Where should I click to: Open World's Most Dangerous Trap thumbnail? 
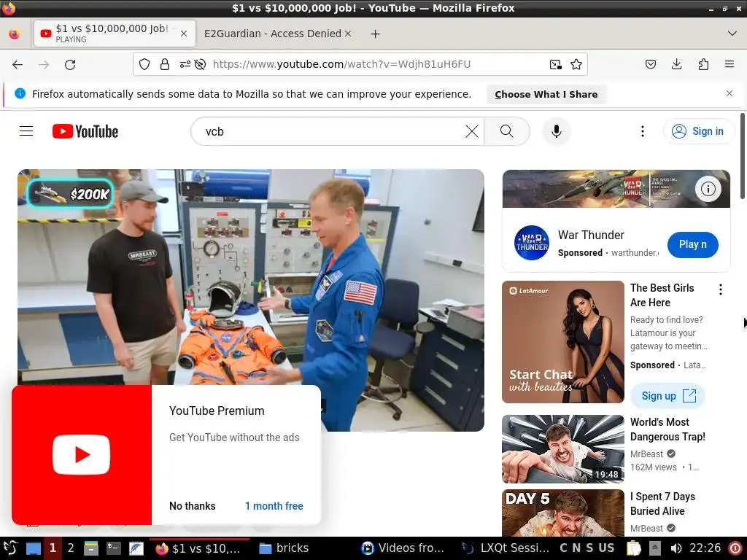[562, 448]
